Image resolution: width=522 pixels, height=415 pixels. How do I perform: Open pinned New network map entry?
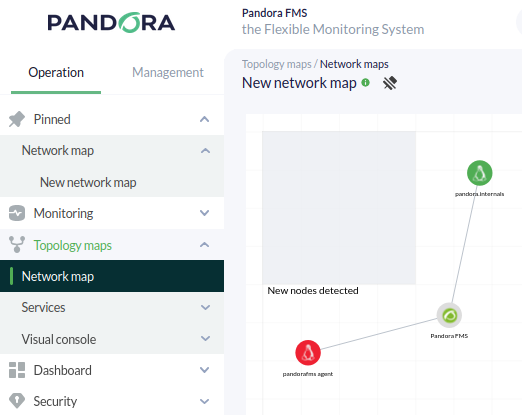88,182
